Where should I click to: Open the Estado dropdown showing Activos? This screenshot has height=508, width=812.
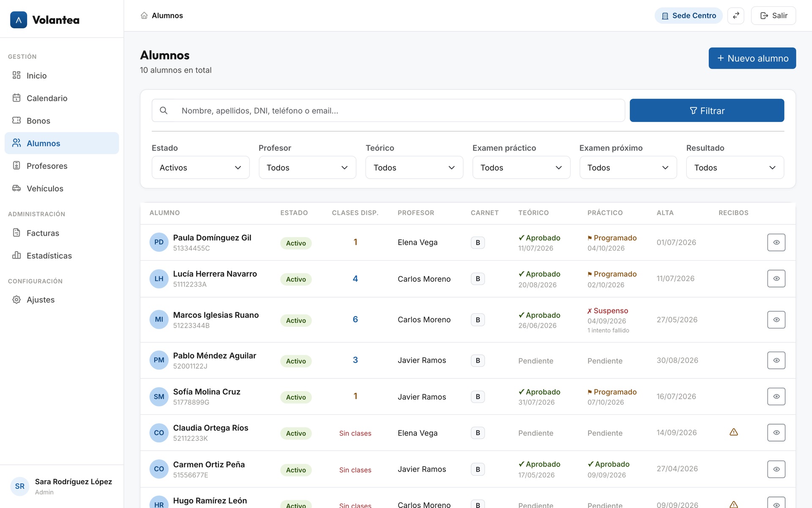point(200,168)
